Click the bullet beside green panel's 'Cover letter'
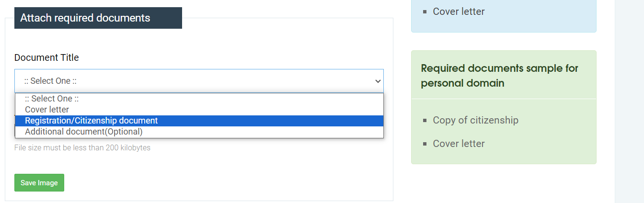 click(x=425, y=144)
